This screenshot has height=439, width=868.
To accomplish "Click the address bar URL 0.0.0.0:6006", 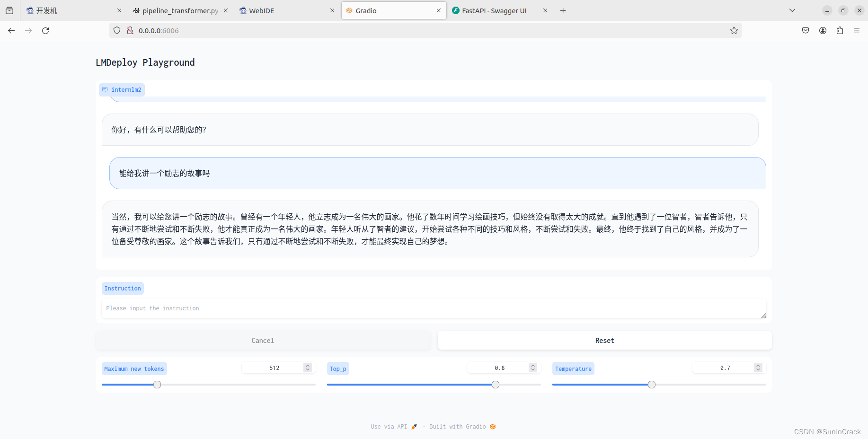I will coord(159,31).
